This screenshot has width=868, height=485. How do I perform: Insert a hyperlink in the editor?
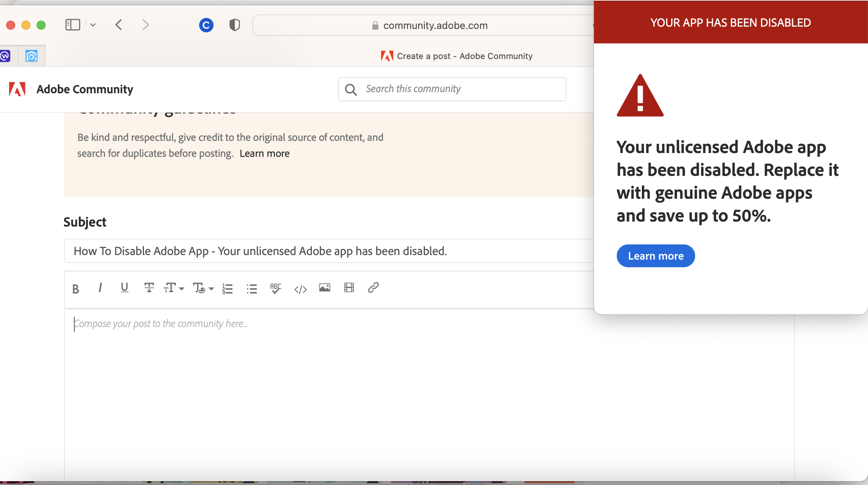pos(373,288)
